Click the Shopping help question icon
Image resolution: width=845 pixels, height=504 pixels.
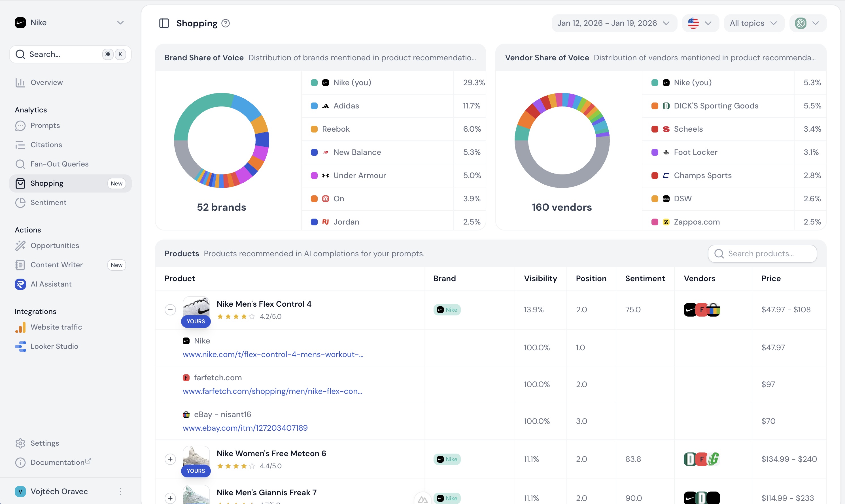[225, 23]
